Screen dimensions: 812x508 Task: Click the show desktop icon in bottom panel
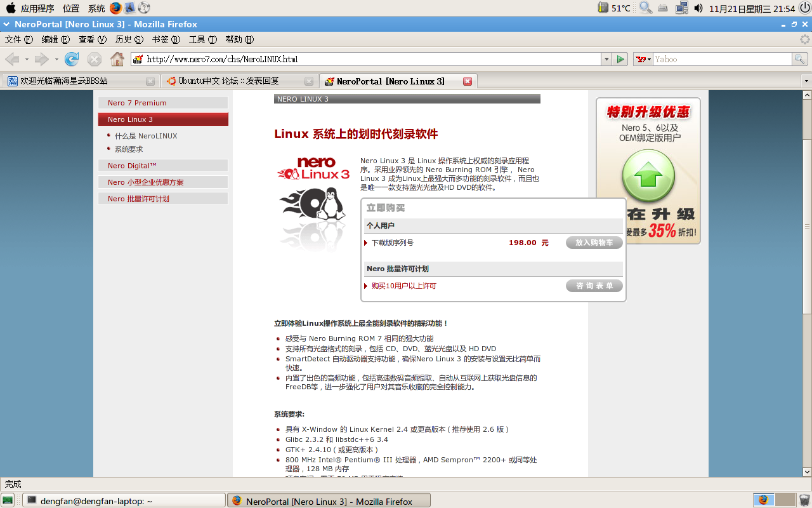[8, 500]
